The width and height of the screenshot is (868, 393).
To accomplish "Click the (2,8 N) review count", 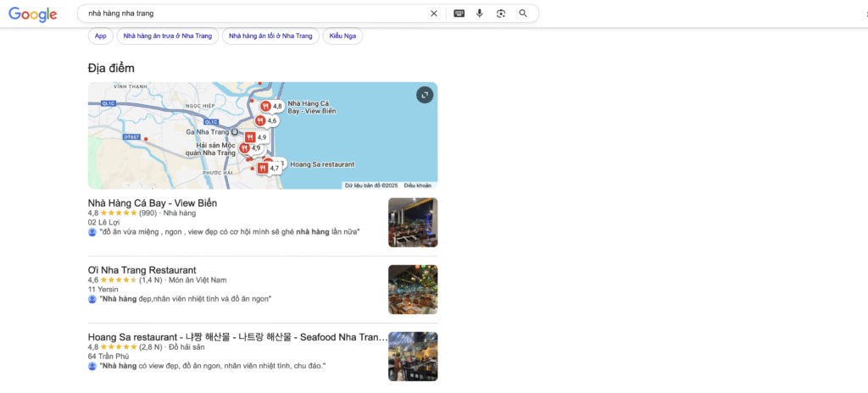I will tap(151, 347).
